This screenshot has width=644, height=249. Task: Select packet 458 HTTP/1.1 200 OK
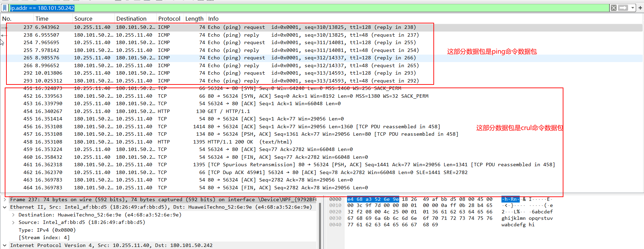coord(321,142)
